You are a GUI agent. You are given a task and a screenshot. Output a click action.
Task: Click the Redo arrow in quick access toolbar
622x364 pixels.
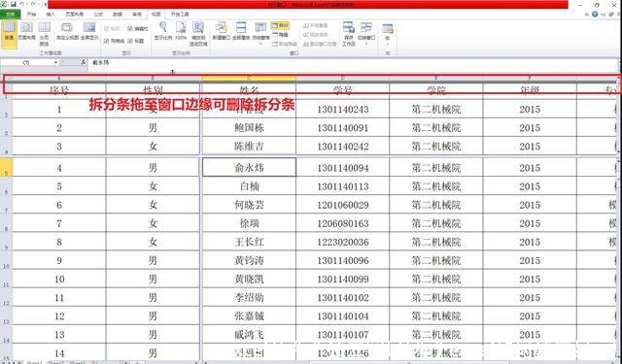[x=33, y=4]
